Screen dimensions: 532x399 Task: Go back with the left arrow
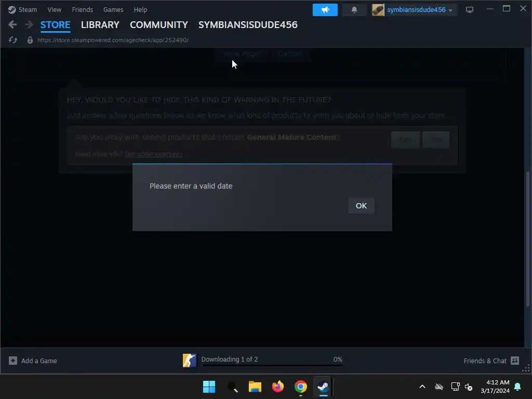click(12, 24)
